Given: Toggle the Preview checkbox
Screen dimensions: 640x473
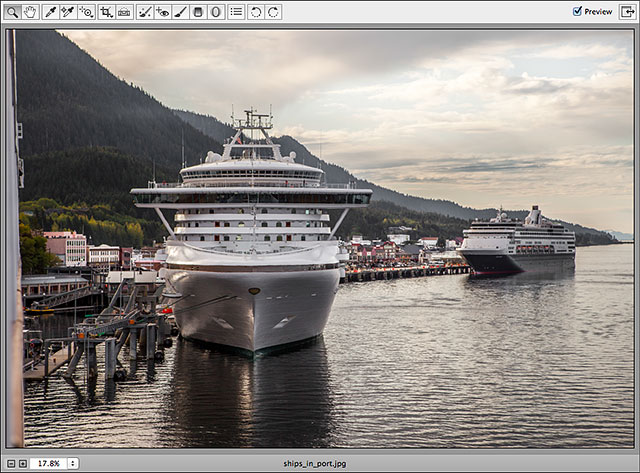Looking at the screenshot, I should pyautogui.click(x=577, y=11).
